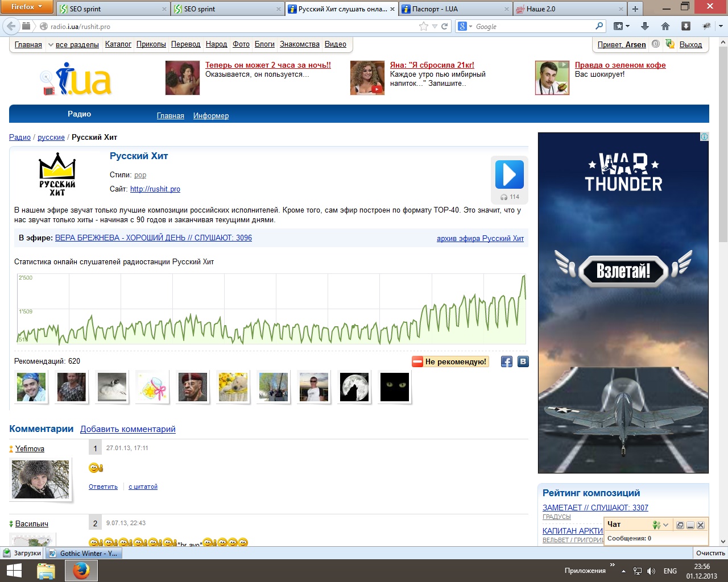
Task: Click the pop style link
Action: (x=140, y=175)
